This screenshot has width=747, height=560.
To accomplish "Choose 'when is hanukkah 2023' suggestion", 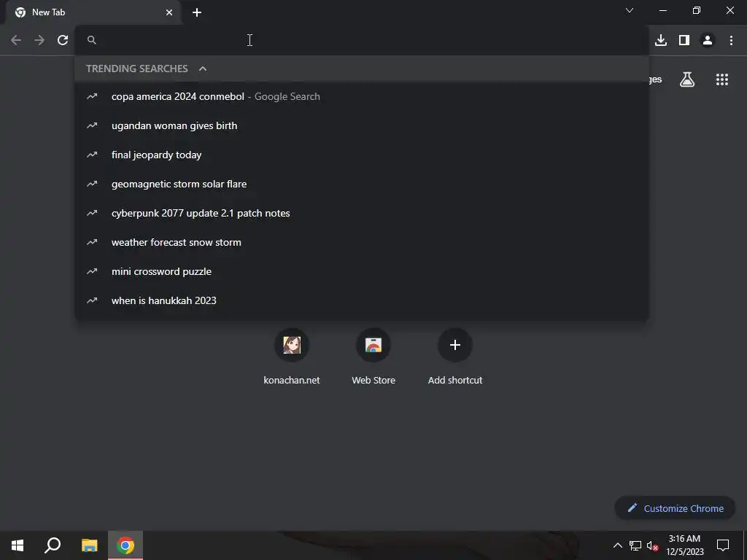I will (362, 300).
